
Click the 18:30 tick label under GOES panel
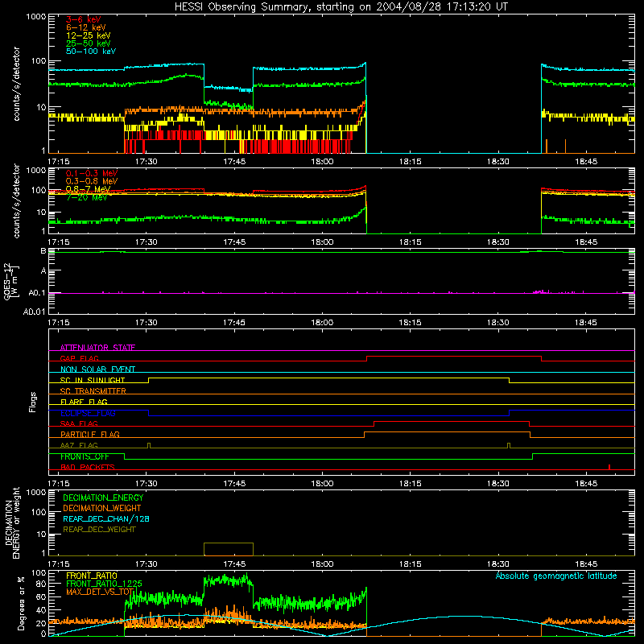[497, 323]
